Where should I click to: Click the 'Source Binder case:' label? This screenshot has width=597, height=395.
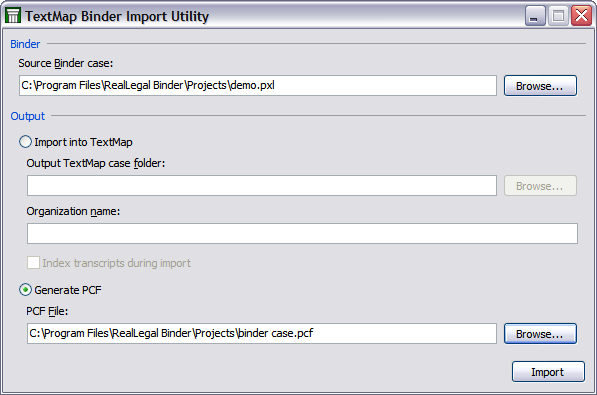click(65, 63)
